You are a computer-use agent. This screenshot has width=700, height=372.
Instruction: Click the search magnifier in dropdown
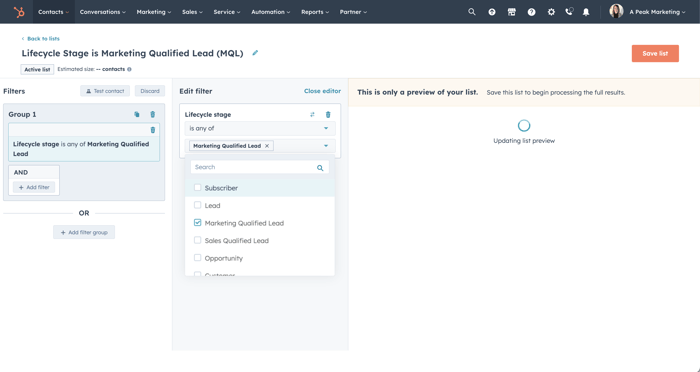(x=320, y=168)
